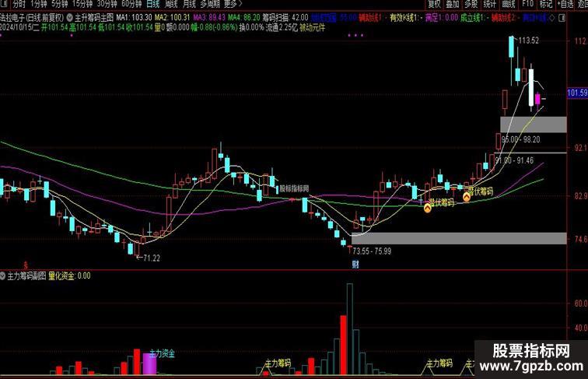Switch to the 日线 daily tab
Viewport: 588px width, 379px height.
coord(153,4)
